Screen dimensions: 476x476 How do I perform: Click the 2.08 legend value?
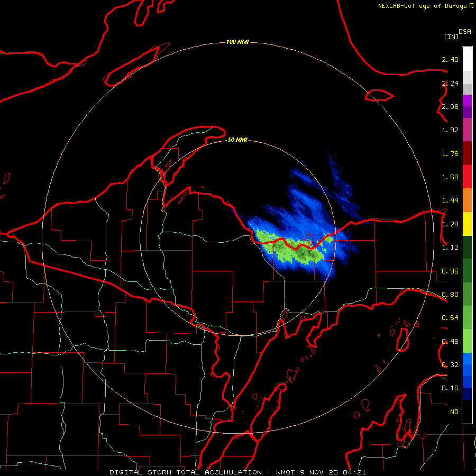(450, 106)
